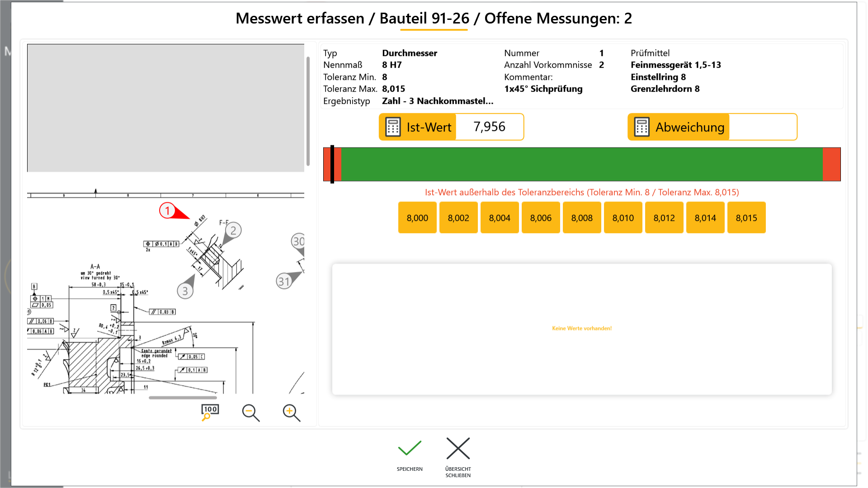Screen dimensions: 868x488
Task: Choose preset value 8,015
Action: (x=746, y=218)
